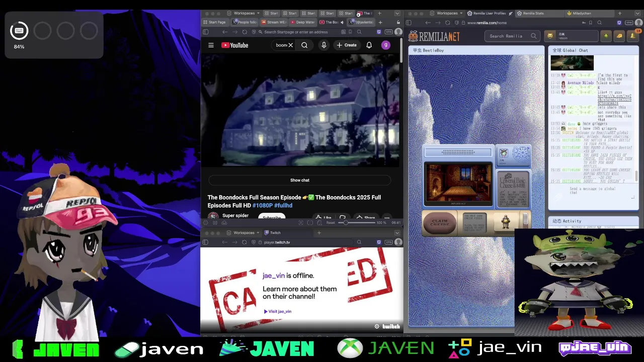Toggle VPN in the YouTube browser window

pyautogui.click(x=388, y=32)
